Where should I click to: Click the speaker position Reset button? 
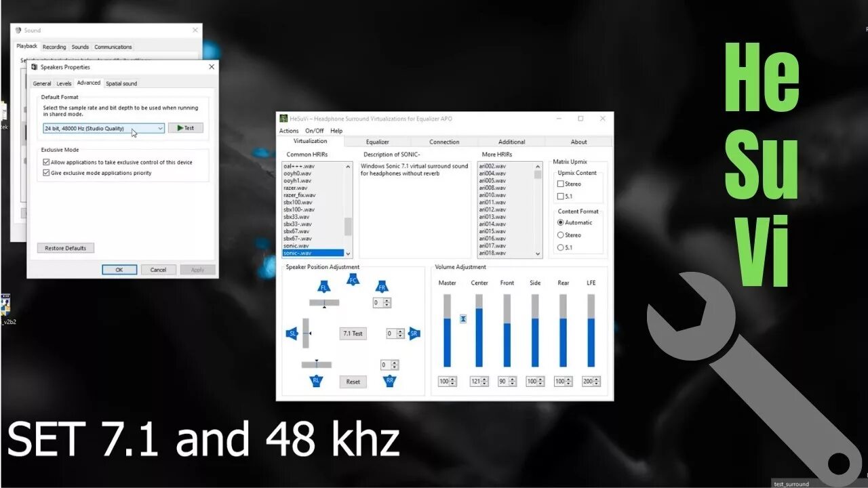pos(353,382)
